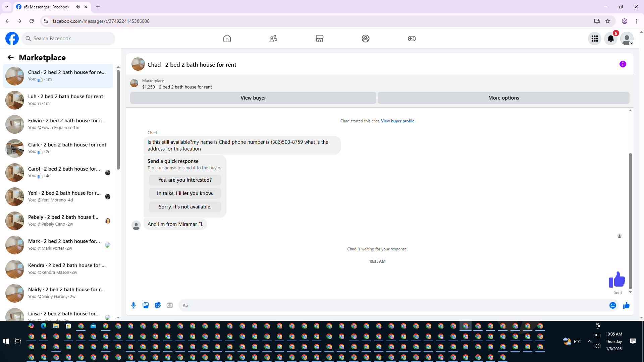The width and height of the screenshot is (644, 362).
Task: Open the Yeni conversation
Action: coord(58,197)
